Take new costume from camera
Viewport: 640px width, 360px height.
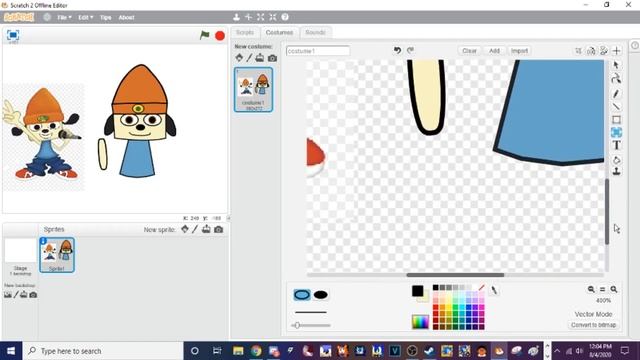pos(272,58)
